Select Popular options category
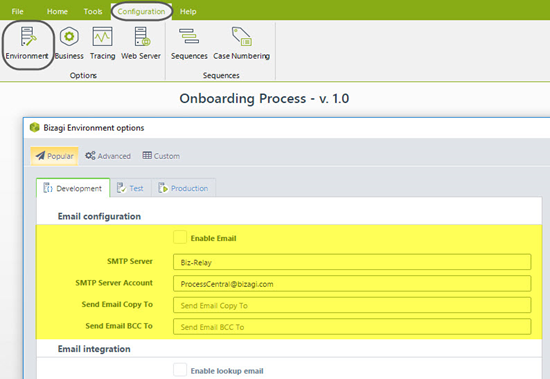 54,156
